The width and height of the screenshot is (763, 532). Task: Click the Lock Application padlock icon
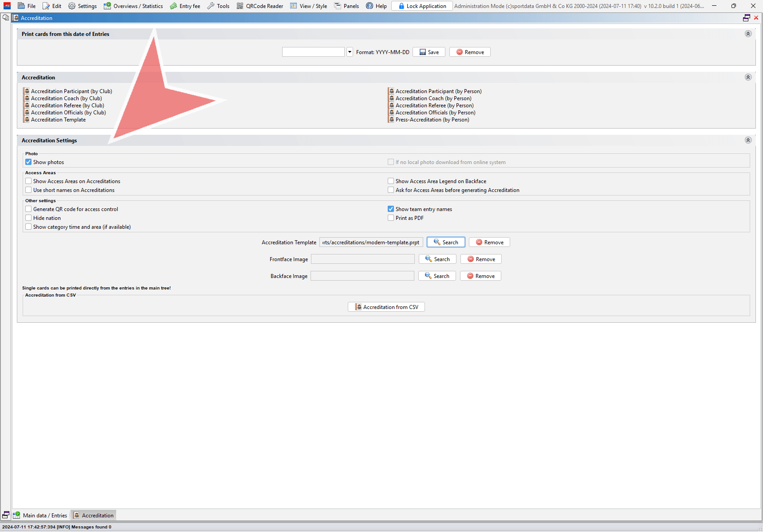coord(401,6)
